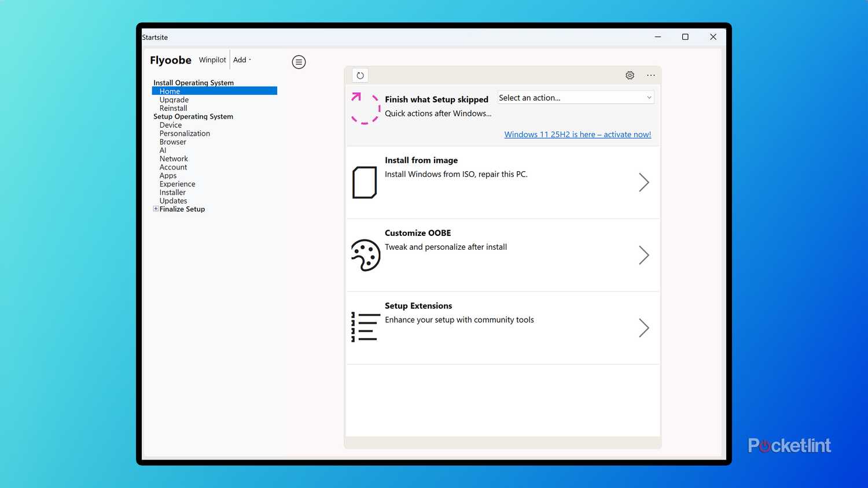The image size is (868, 488).
Task: Click the Customize OOBE palette icon
Action: tap(366, 255)
